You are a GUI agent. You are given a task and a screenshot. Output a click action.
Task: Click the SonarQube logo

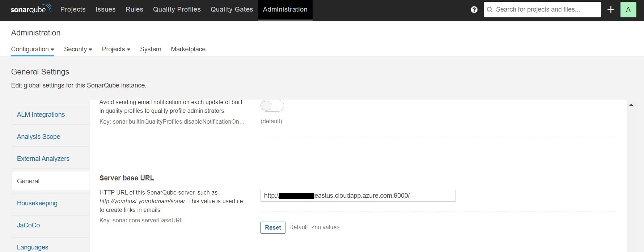pyautogui.click(x=31, y=9)
